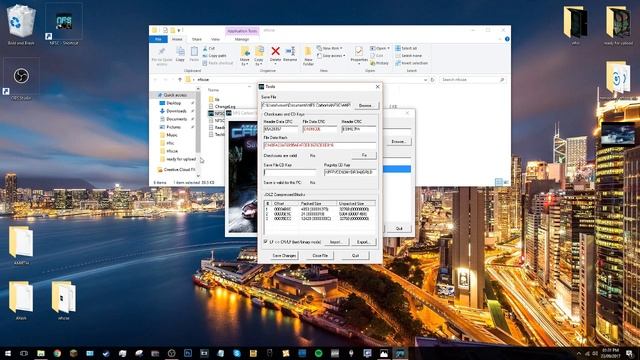Image resolution: width=640 pixels, height=360 pixels.
Task: Click the Properties icon in Explorer ribbon
Action: [359, 54]
